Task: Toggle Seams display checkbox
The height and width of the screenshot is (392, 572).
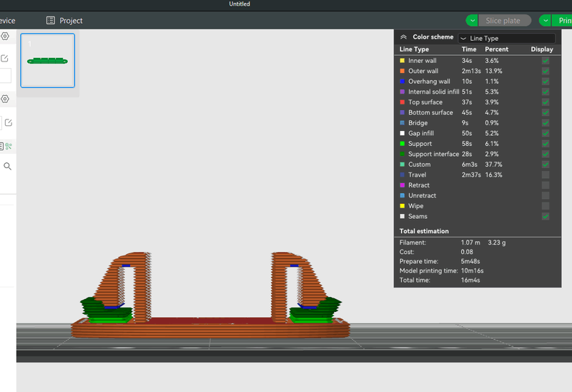Action: (x=546, y=217)
